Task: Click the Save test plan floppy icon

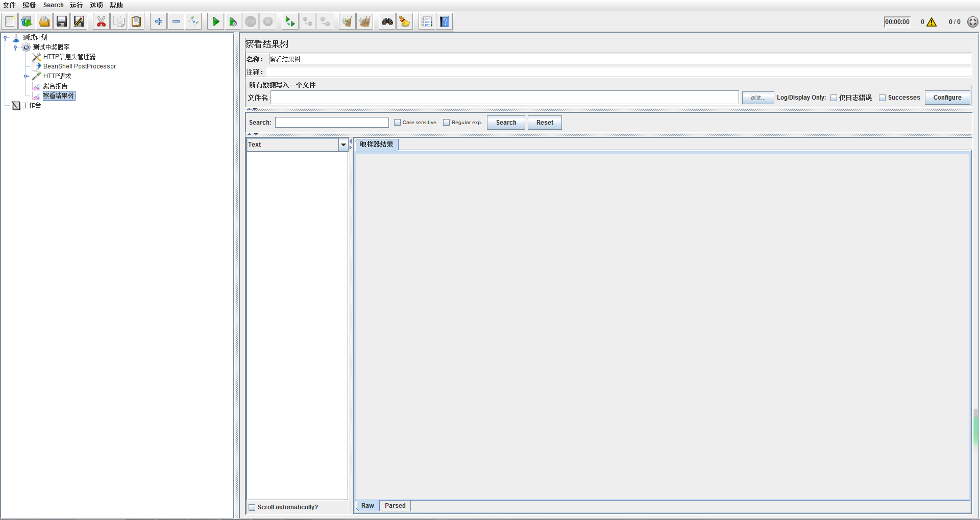Action: click(62, 21)
